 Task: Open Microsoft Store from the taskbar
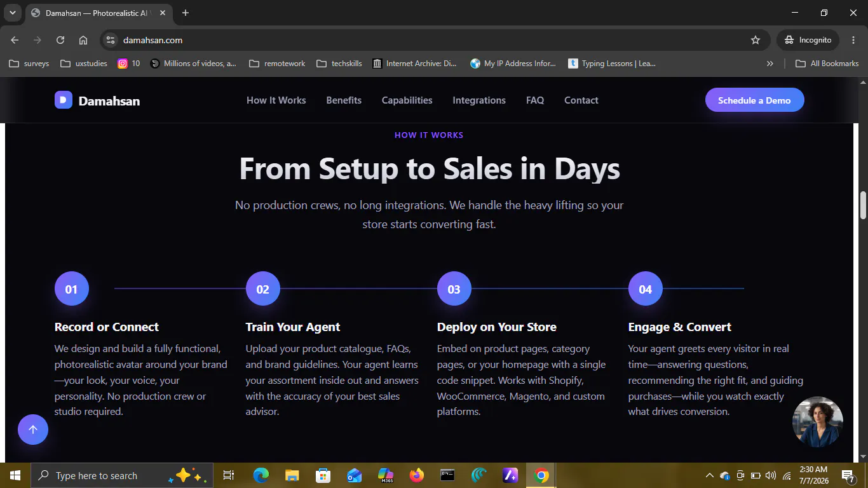(x=323, y=475)
